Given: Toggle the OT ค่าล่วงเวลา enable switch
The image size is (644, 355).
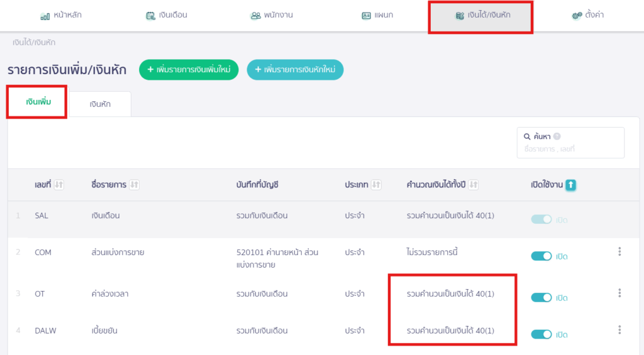Looking at the screenshot, I should [541, 298].
